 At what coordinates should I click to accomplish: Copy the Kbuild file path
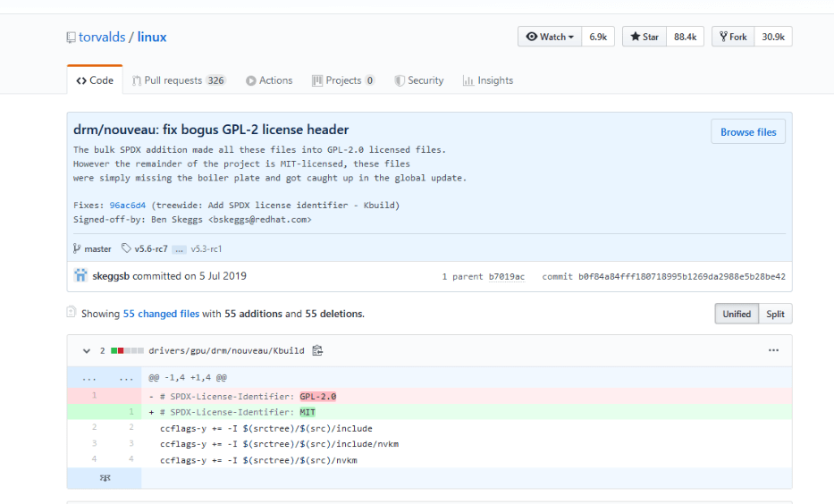(317, 350)
